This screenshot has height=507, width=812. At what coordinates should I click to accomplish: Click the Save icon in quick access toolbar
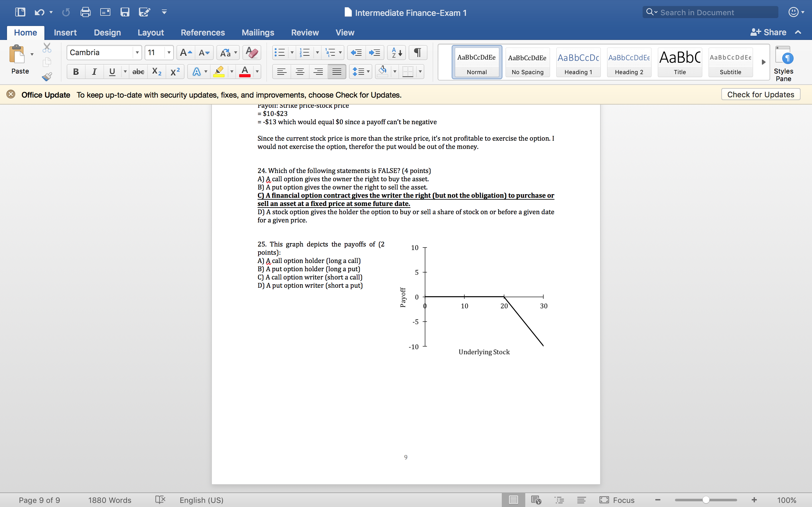click(x=125, y=12)
